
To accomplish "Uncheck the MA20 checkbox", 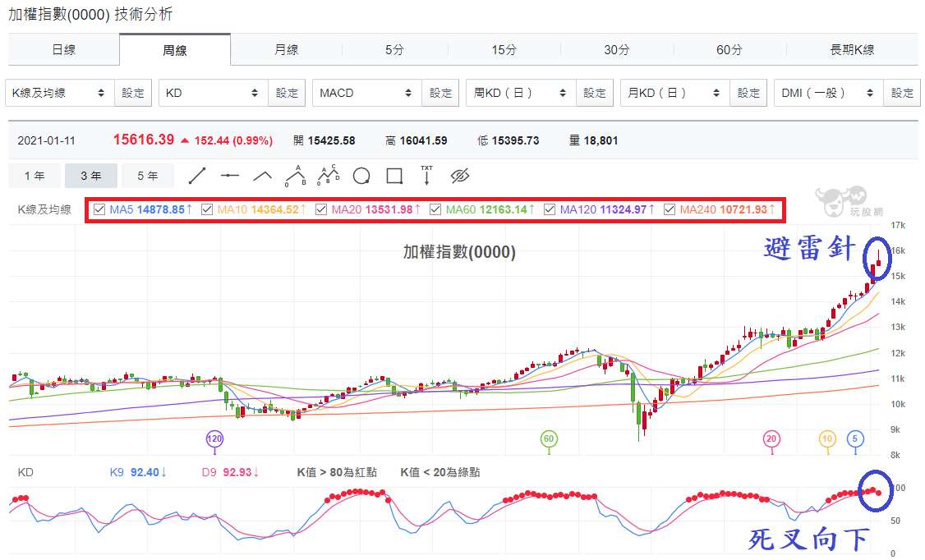I will coord(321,209).
